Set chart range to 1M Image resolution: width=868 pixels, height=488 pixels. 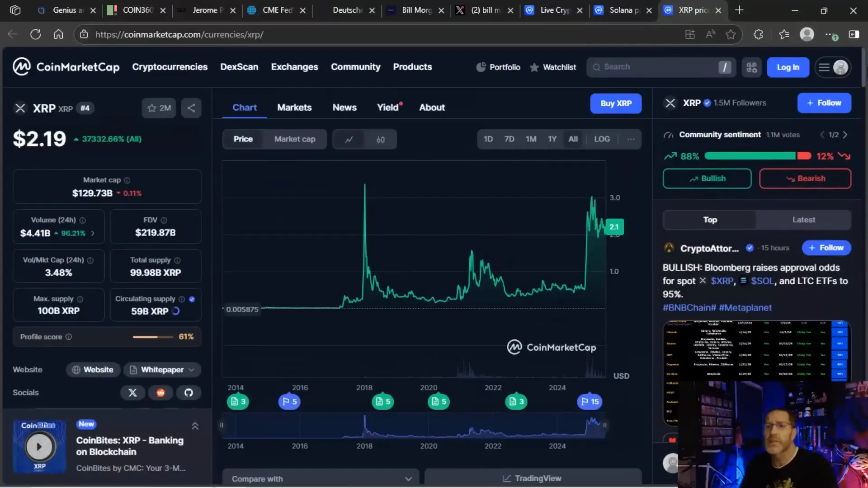tap(531, 139)
